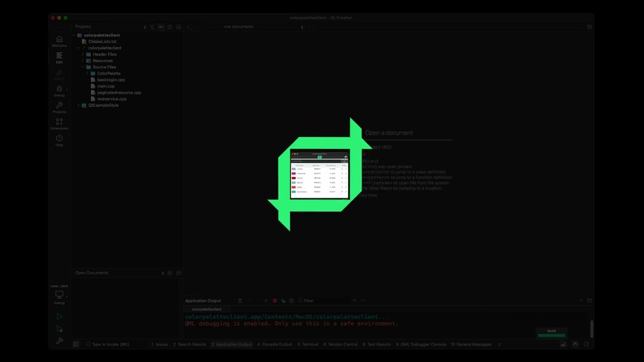
Task: Toggle synchronize with editor link icon
Action: [161, 27]
